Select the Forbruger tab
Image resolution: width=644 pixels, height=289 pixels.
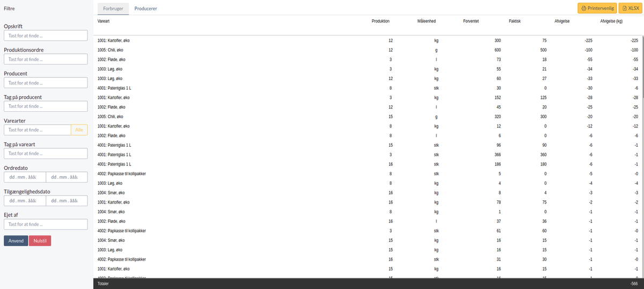tap(113, 9)
